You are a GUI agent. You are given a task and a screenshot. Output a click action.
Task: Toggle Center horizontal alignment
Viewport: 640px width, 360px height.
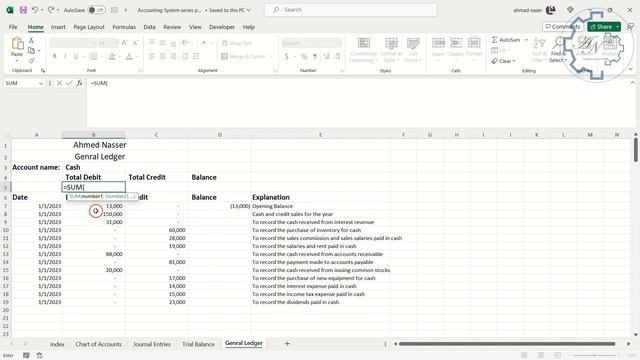[x=162, y=56]
